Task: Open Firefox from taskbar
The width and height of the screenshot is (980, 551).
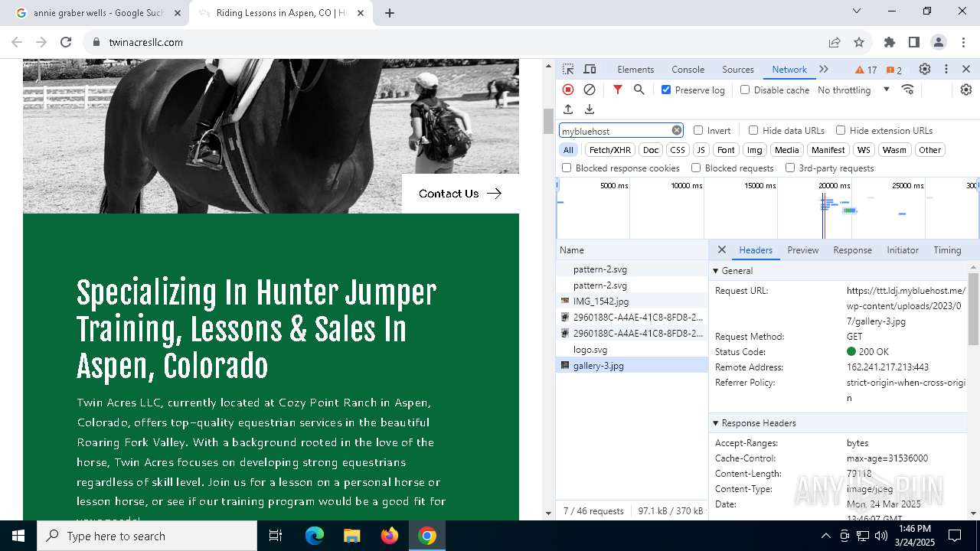Action: coord(390,536)
